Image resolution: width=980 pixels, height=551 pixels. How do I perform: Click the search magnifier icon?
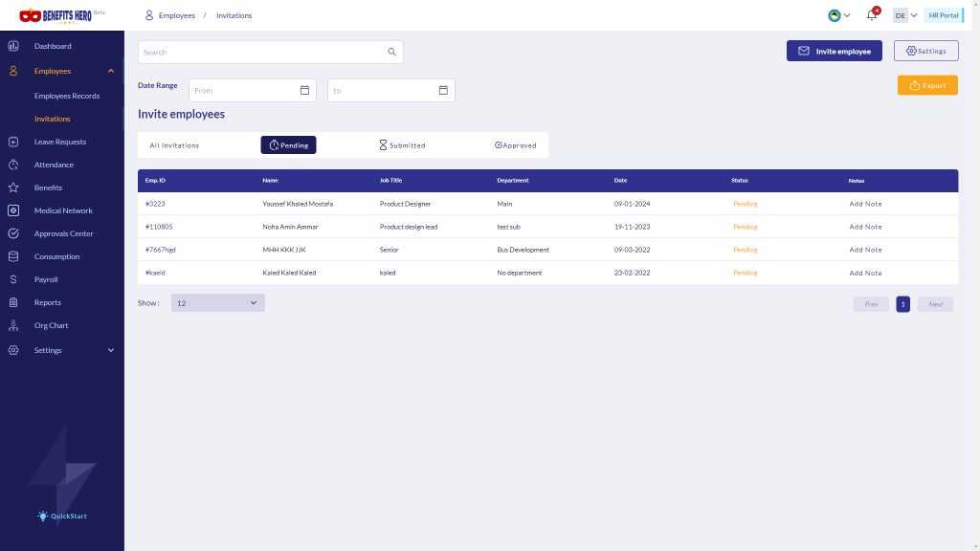(x=391, y=52)
